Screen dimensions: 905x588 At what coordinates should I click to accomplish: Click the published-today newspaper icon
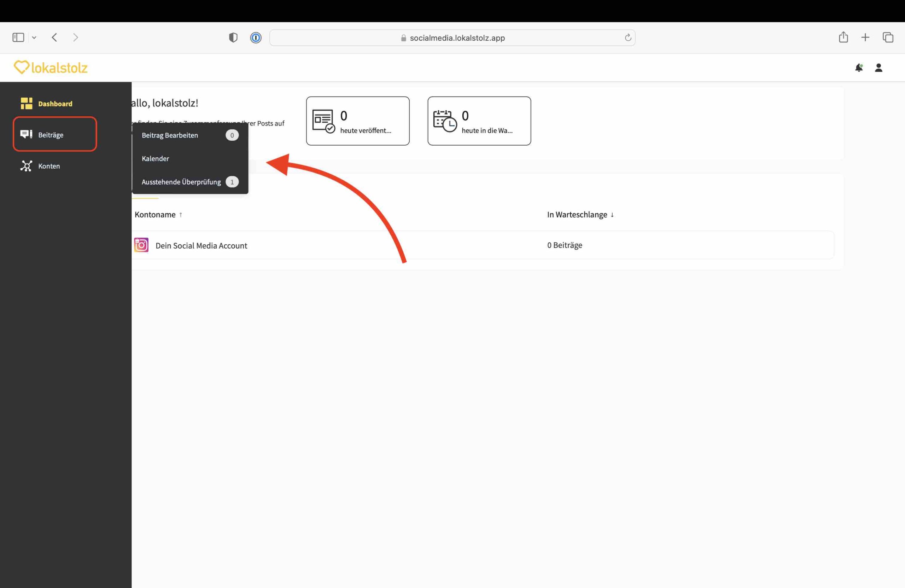[x=323, y=121]
